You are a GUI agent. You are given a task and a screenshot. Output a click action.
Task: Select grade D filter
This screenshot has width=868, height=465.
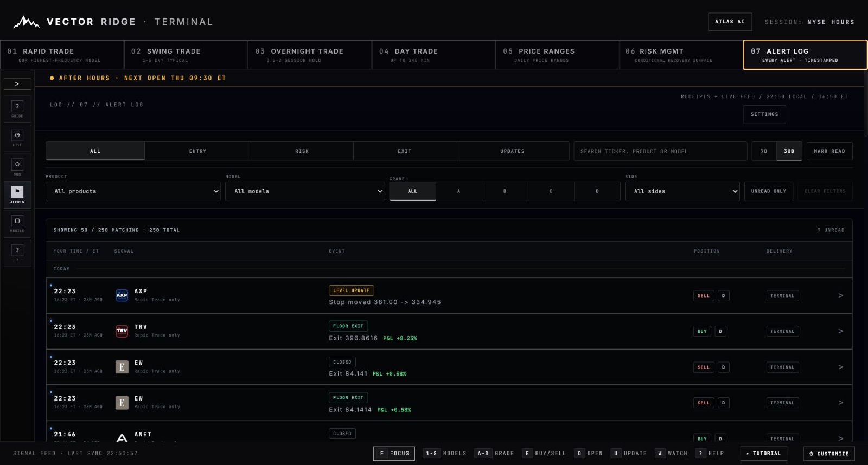point(597,191)
